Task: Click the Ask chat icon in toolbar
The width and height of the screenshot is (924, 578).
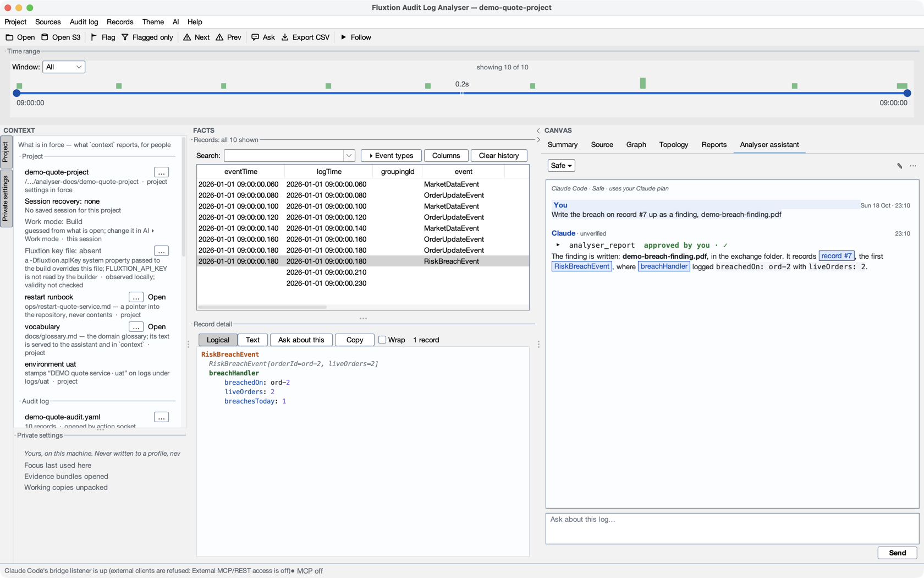Action: (x=255, y=37)
